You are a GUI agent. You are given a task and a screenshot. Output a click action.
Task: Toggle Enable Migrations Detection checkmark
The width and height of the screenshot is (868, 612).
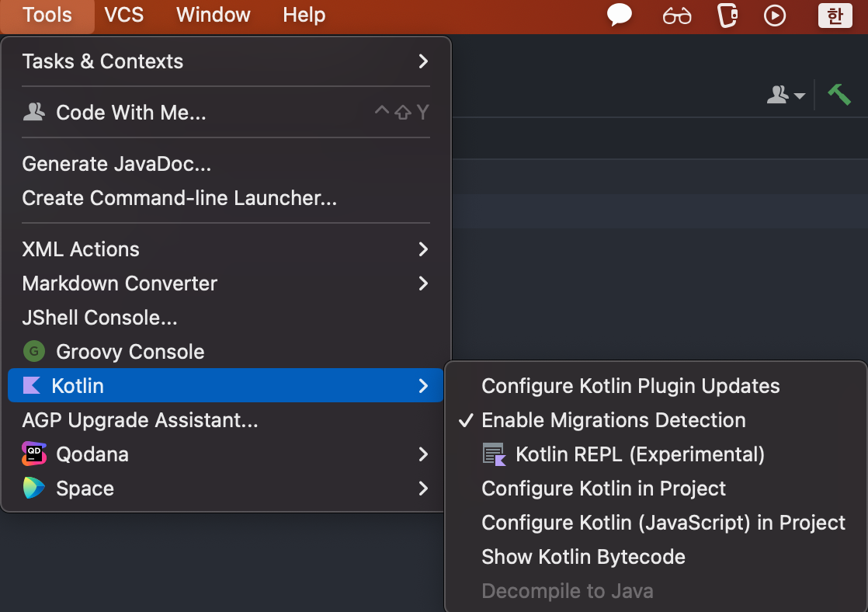(466, 420)
